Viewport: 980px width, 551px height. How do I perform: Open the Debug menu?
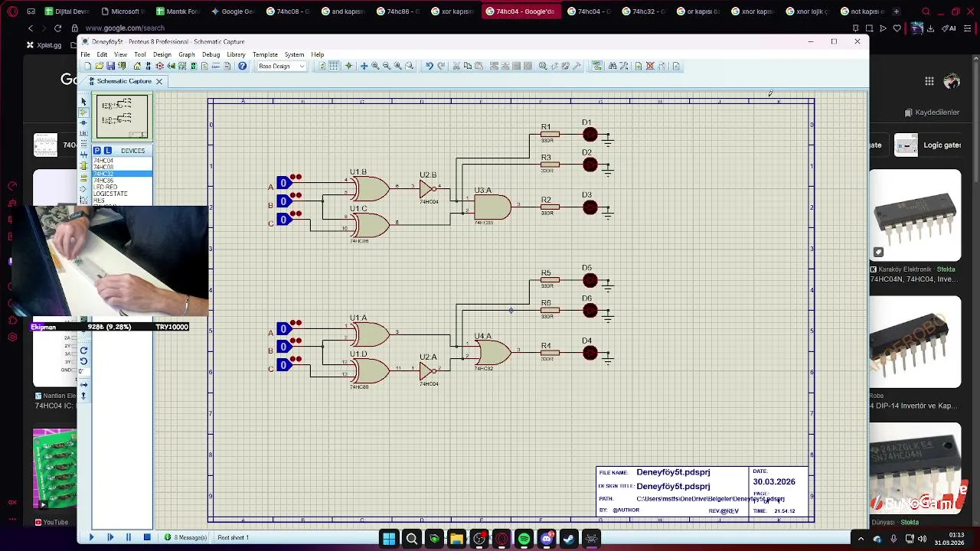[211, 54]
